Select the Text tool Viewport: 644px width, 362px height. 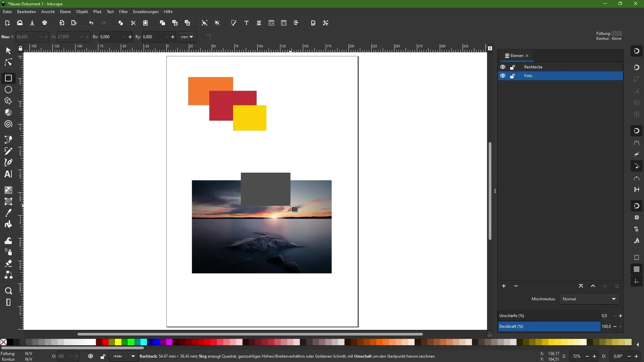pyautogui.click(x=8, y=175)
